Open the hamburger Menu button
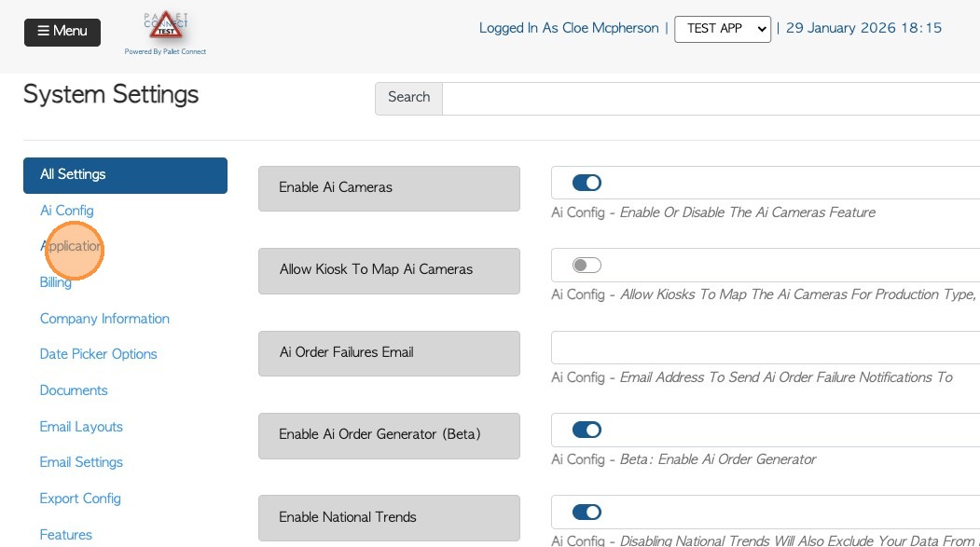Viewport: 980px width, 547px height. tap(62, 32)
